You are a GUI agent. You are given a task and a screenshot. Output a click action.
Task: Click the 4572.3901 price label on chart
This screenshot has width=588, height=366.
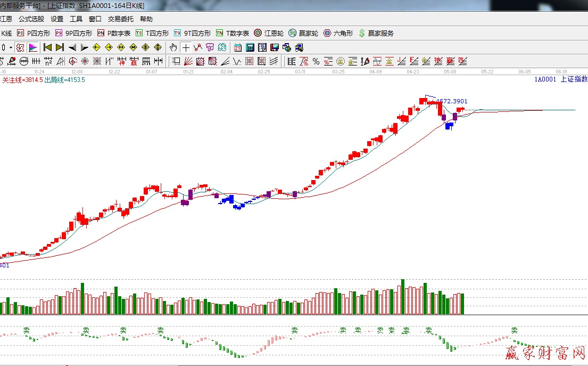(x=451, y=101)
